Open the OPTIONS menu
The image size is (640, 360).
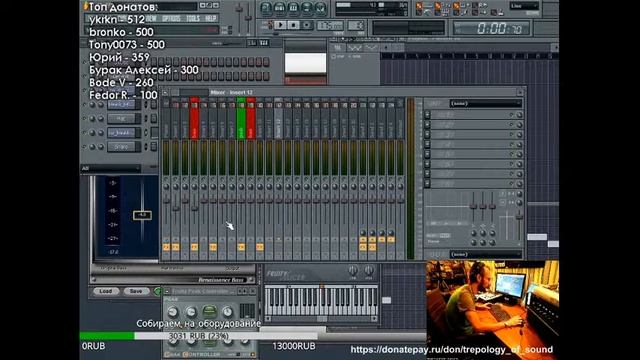point(171,19)
